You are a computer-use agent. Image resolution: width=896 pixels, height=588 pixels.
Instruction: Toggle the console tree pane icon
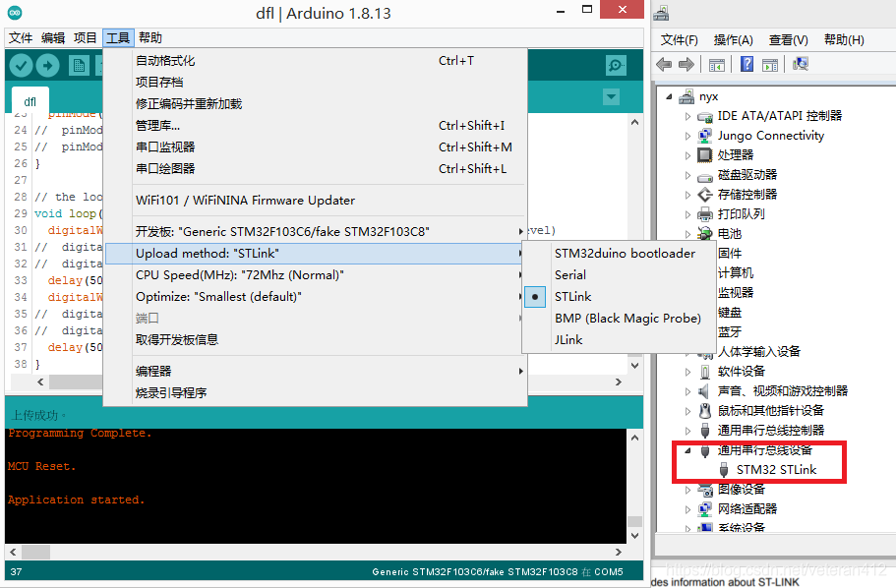pyautogui.click(x=717, y=64)
